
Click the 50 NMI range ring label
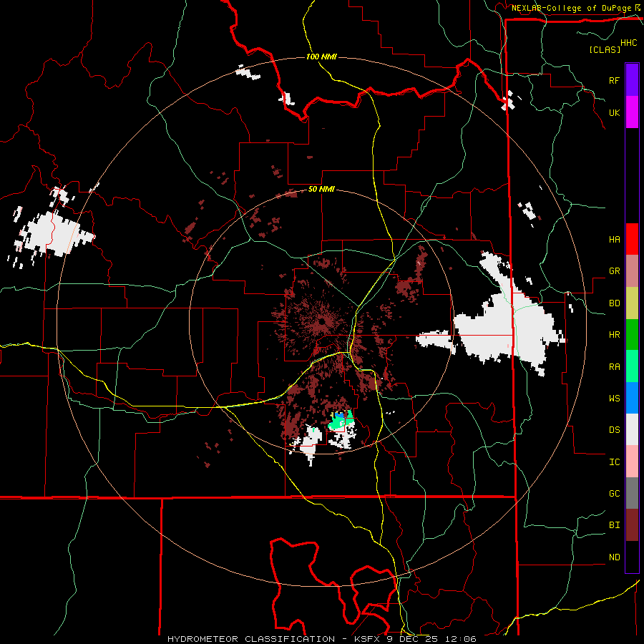tap(321, 190)
